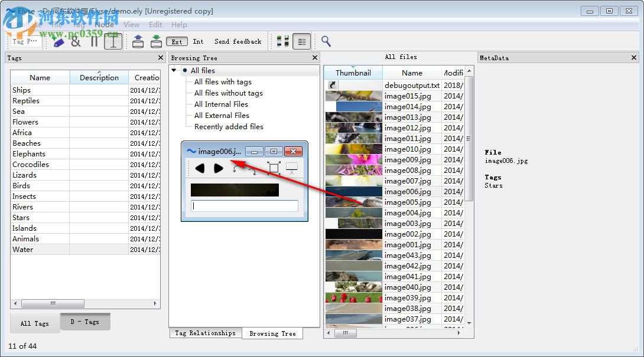Switch to Tag Relationships tab
Viewport: 644px width, 357px height.
pyautogui.click(x=205, y=333)
